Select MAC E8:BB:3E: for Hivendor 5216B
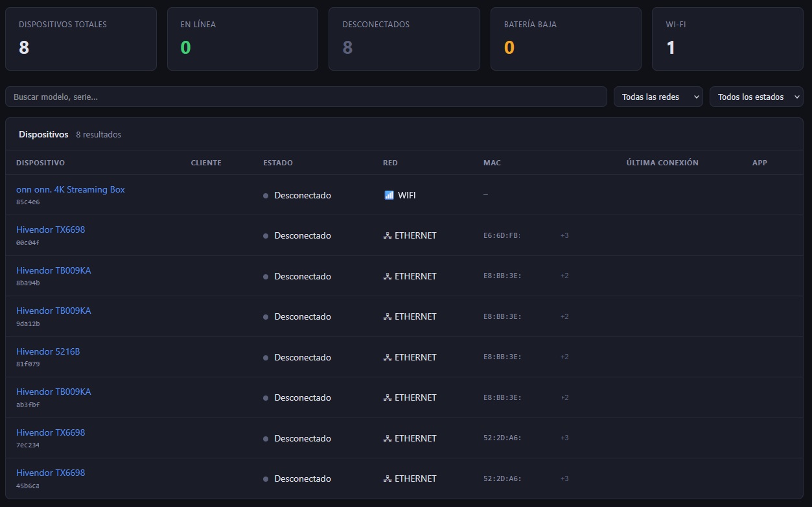Viewport: 812px width, 507px height. tap(503, 357)
